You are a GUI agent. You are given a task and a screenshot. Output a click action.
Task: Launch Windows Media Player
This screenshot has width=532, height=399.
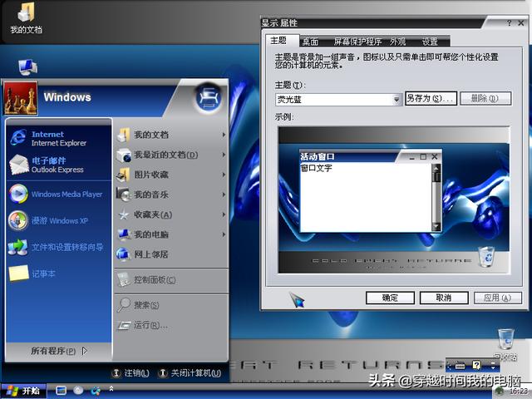coord(58,194)
